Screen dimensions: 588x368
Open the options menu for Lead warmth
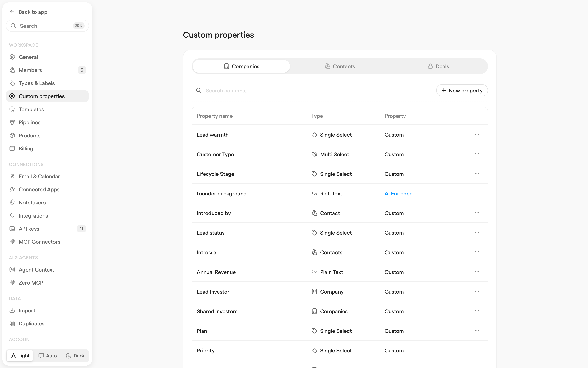[477, 134]
